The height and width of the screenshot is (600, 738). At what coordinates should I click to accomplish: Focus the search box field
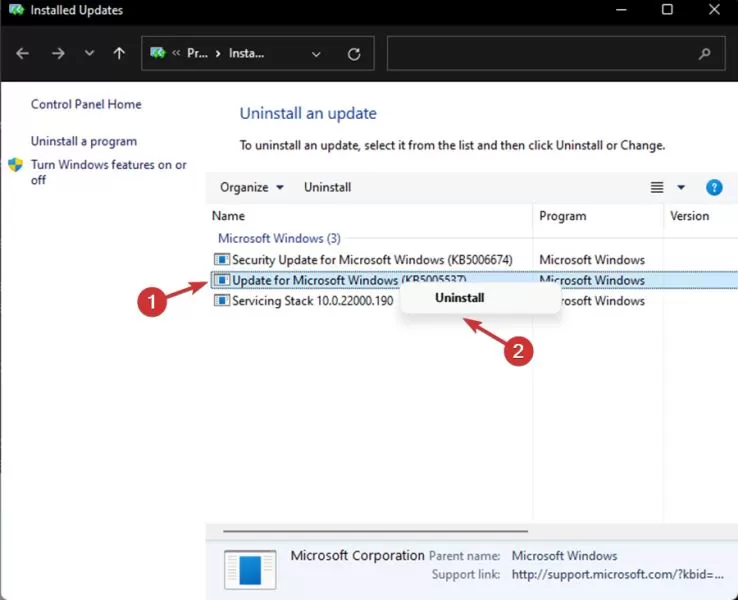556,53
